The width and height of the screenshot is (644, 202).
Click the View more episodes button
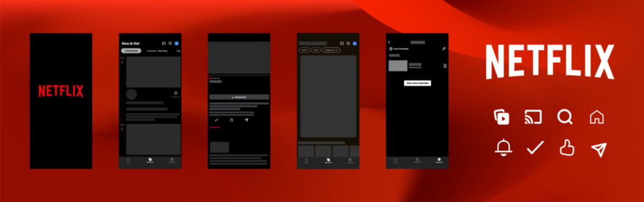click(x=417, y=83)
